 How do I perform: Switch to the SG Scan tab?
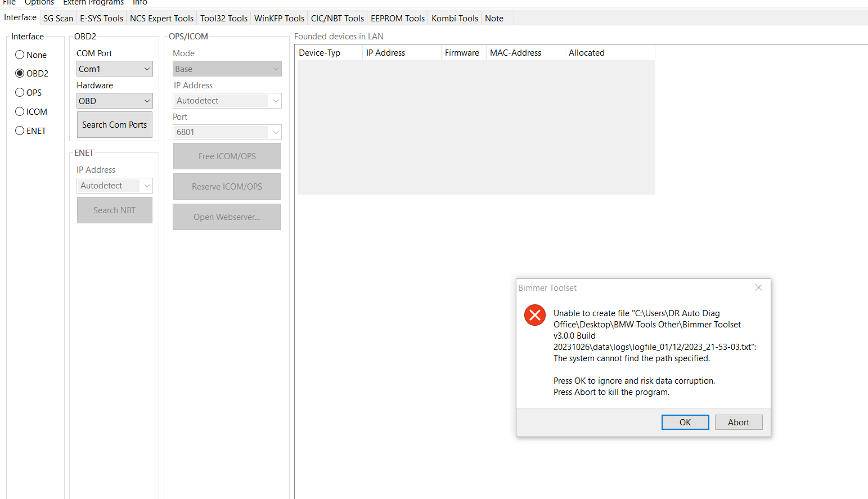coord(59,19)
